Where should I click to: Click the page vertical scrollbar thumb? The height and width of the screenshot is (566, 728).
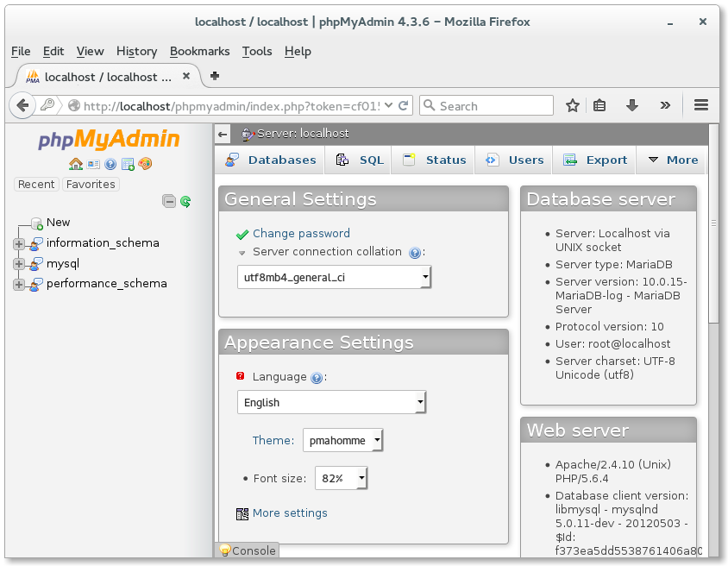(x=713, y=223)
